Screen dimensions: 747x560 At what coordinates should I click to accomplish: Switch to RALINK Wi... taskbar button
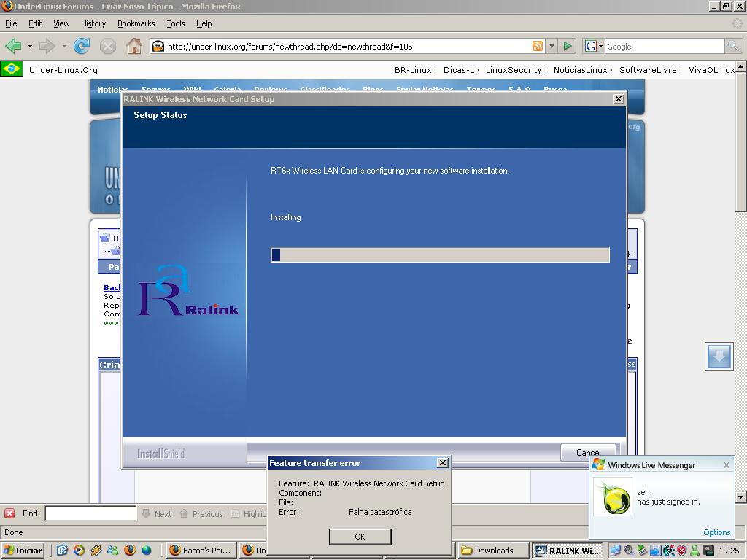567,551
